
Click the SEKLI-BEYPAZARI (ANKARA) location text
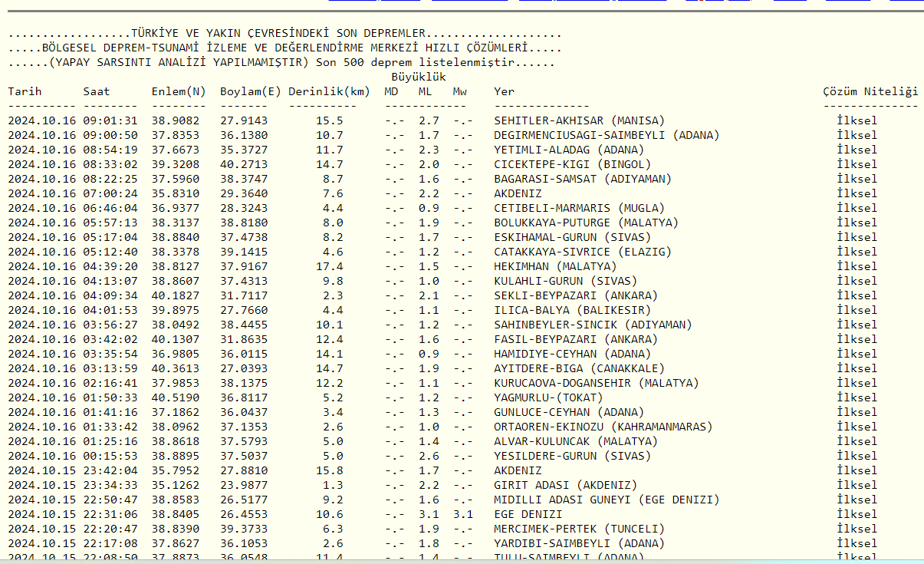pos(576,295)
